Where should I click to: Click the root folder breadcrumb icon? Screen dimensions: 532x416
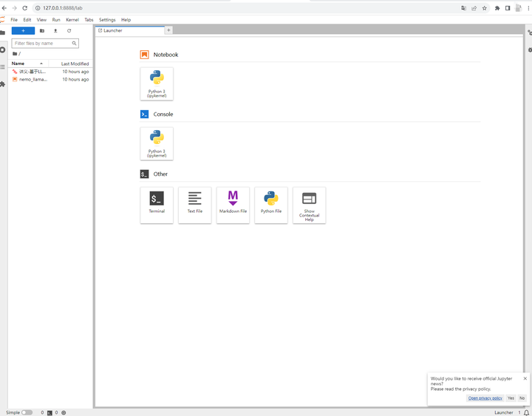[15, 54]
